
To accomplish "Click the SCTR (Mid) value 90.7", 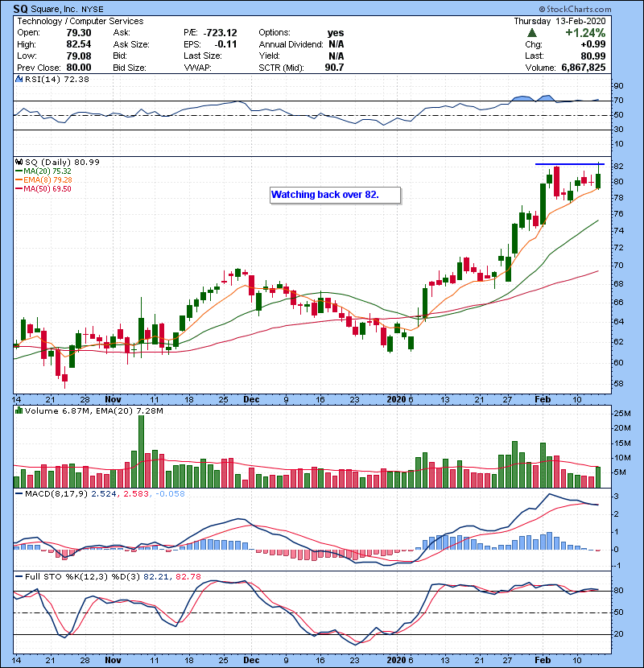I will (334, 68).
